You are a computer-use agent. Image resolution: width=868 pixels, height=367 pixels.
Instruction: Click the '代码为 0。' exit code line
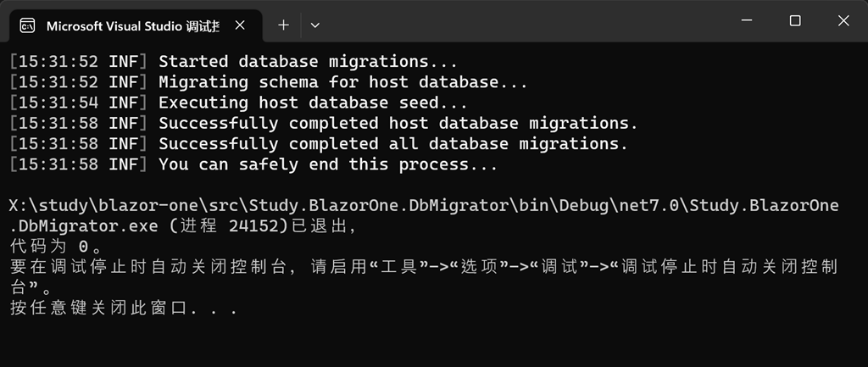pyautogui.click(x=56, y=247)
